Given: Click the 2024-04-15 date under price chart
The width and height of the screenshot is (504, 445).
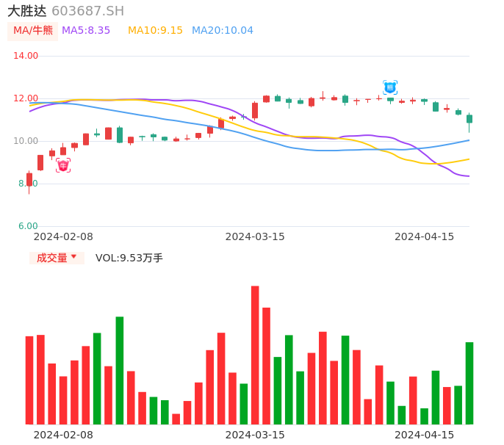Looking at the screenshot, I should click(425, 236).
